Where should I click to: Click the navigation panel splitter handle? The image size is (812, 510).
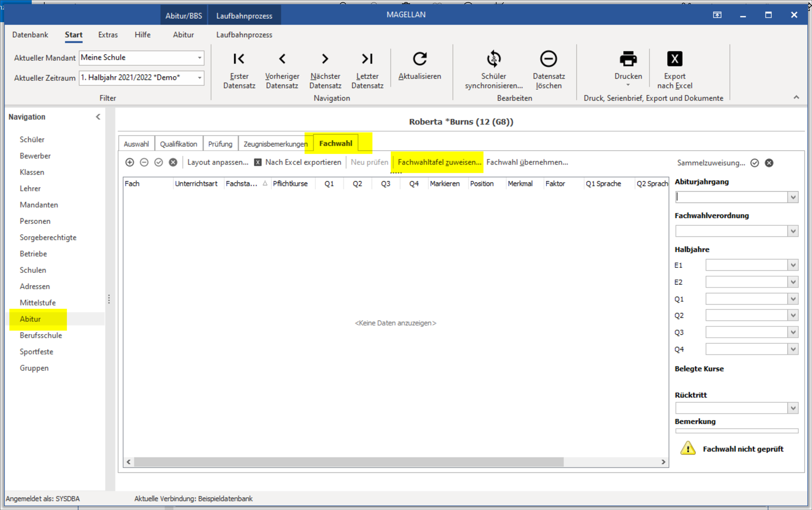click(109, 299)
